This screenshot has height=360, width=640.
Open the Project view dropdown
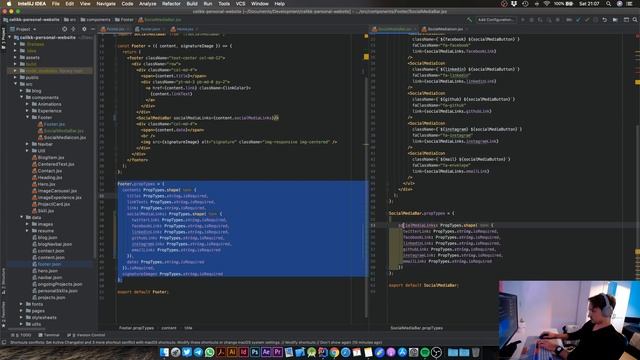click(23, 29)
